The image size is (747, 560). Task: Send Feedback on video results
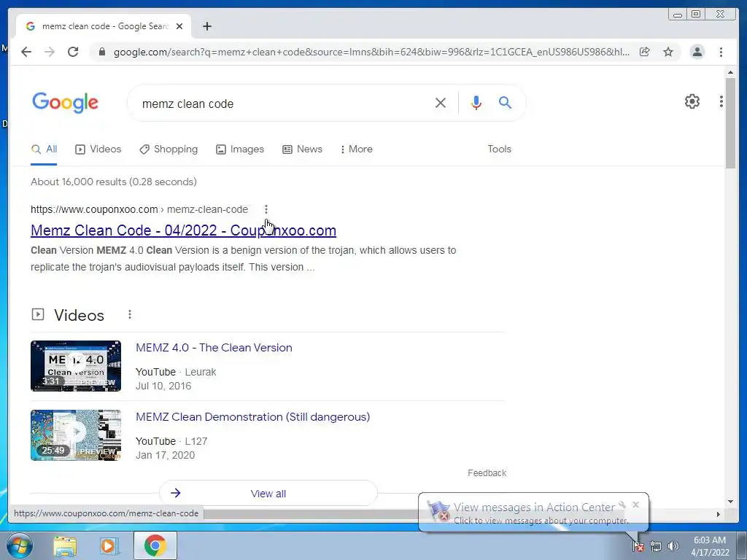487,472
